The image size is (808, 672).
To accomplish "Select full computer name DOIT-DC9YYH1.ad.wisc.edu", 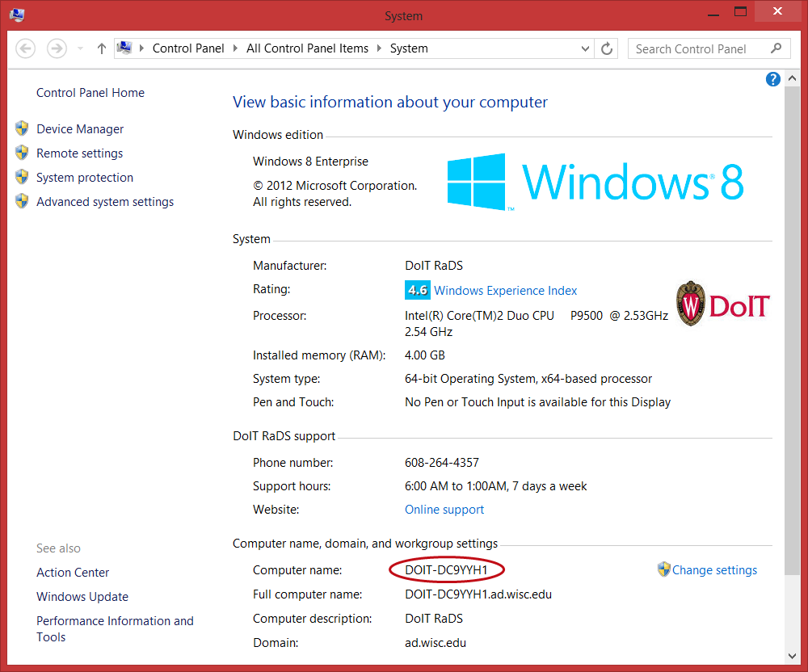I will click(x=478, y=594).
